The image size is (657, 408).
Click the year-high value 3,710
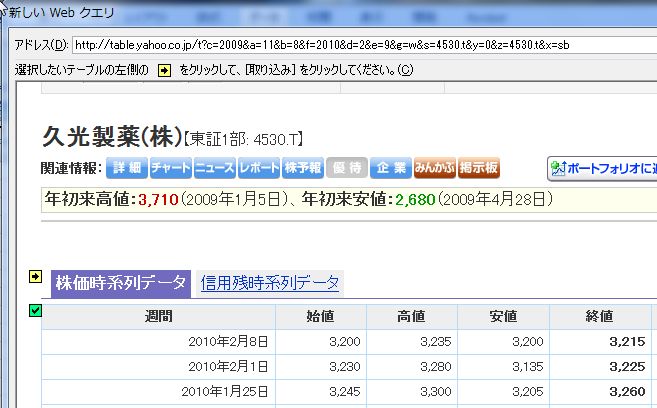coord(158,199)
